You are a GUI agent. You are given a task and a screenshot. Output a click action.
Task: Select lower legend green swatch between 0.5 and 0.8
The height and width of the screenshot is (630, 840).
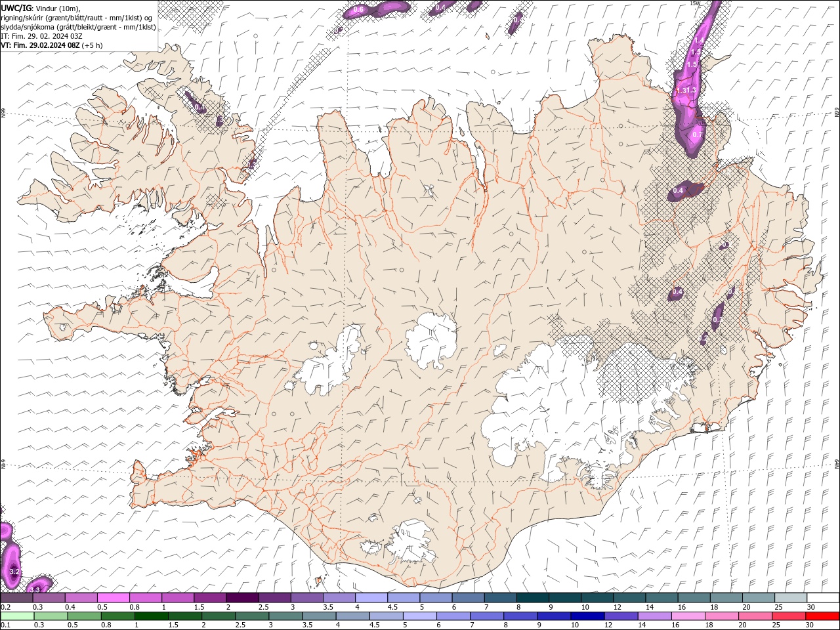tap(84, 616)
